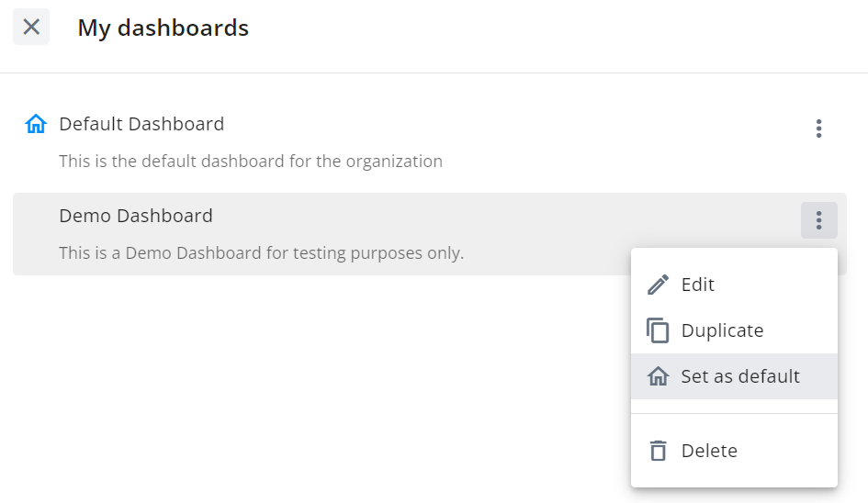Viewport: 868px width, 503px height.
Task: Choose the Set as default label
Action: point(740,376)
